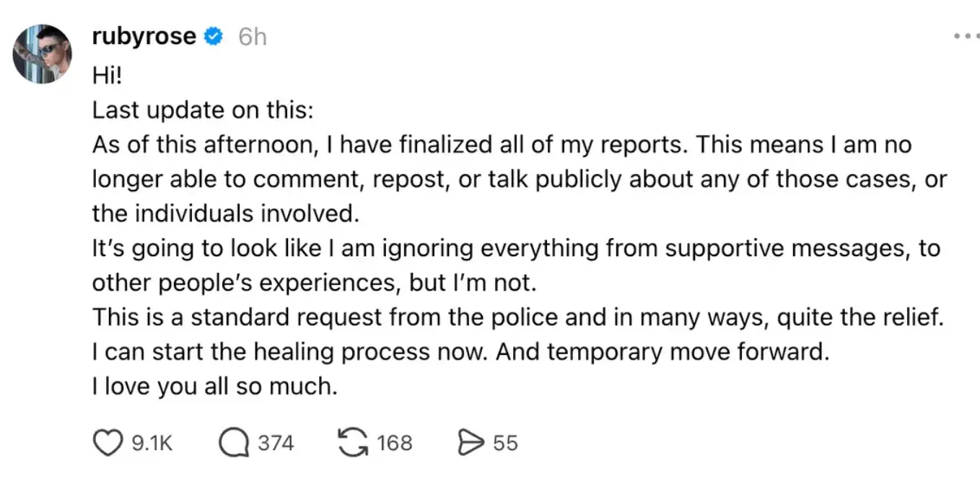The image size is (980, 479).
Task: Open the 6h timestamp to view the post
Action: (x=251, y=36)
